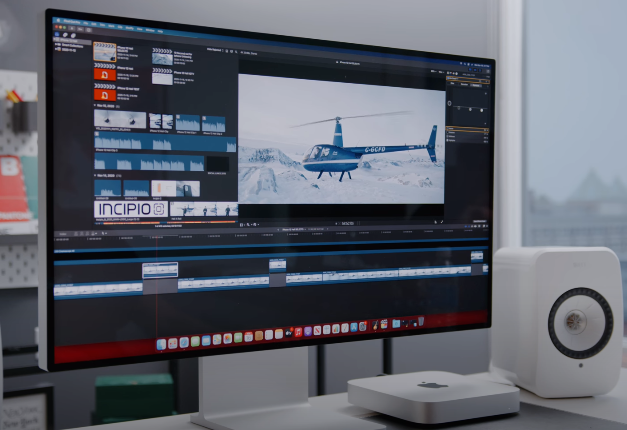The height and width of the screenshot is (430, 627).
Task: Select the library row in the sidebar
Action: pyautogui.click(x=72, y=41)
